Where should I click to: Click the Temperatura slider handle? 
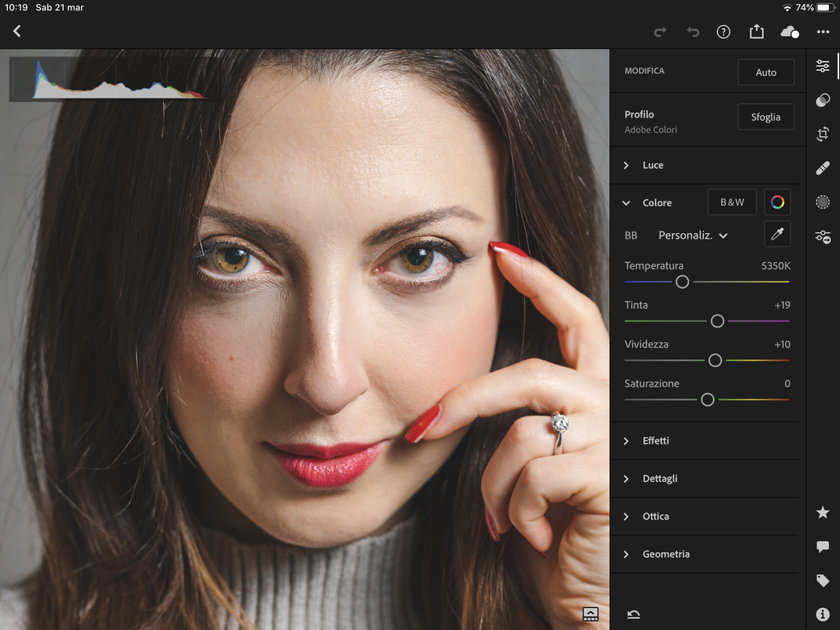[x=682, y=282]
